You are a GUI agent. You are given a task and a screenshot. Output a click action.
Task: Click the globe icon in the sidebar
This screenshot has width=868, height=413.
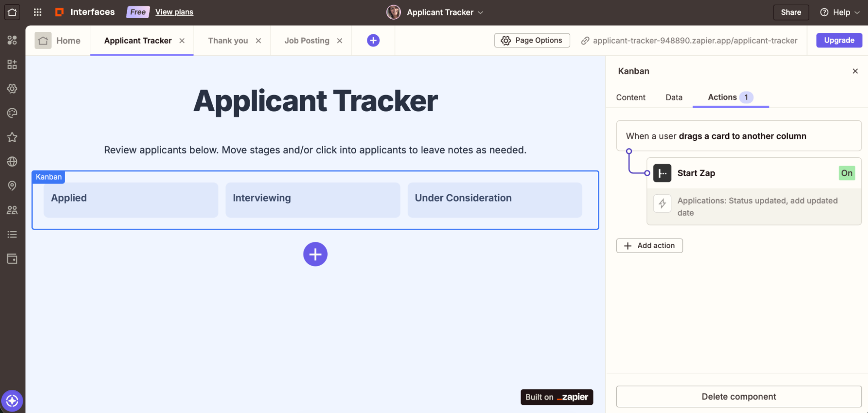point(12,162)
